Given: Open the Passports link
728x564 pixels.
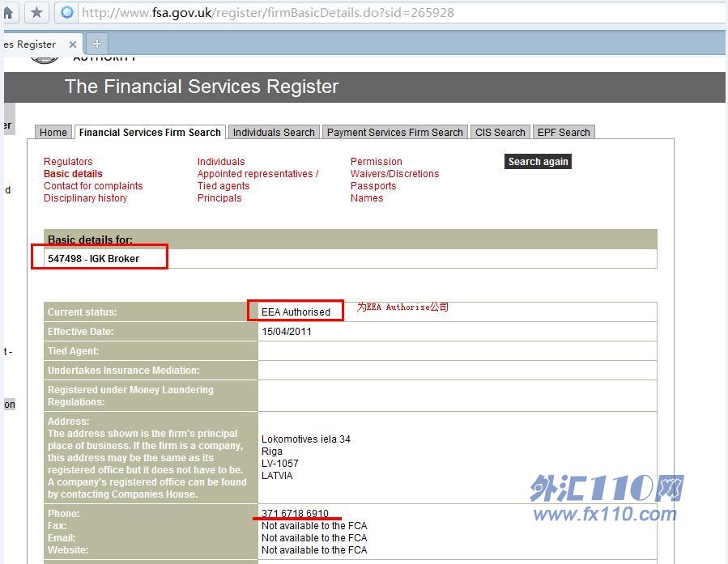Looking at the screenshot, I should coord(373,185).
